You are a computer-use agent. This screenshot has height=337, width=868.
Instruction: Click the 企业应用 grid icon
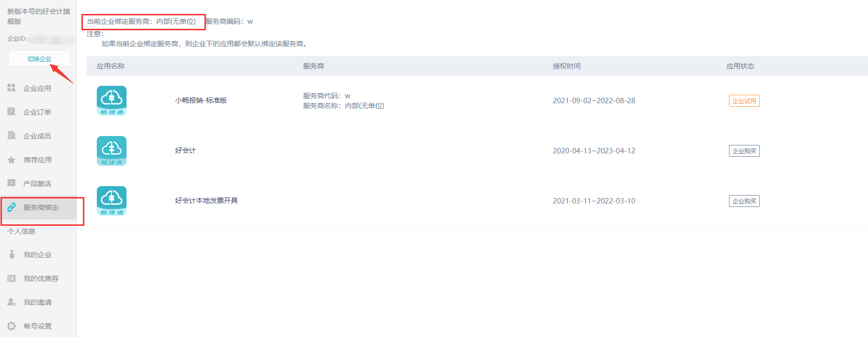[11, 88]
